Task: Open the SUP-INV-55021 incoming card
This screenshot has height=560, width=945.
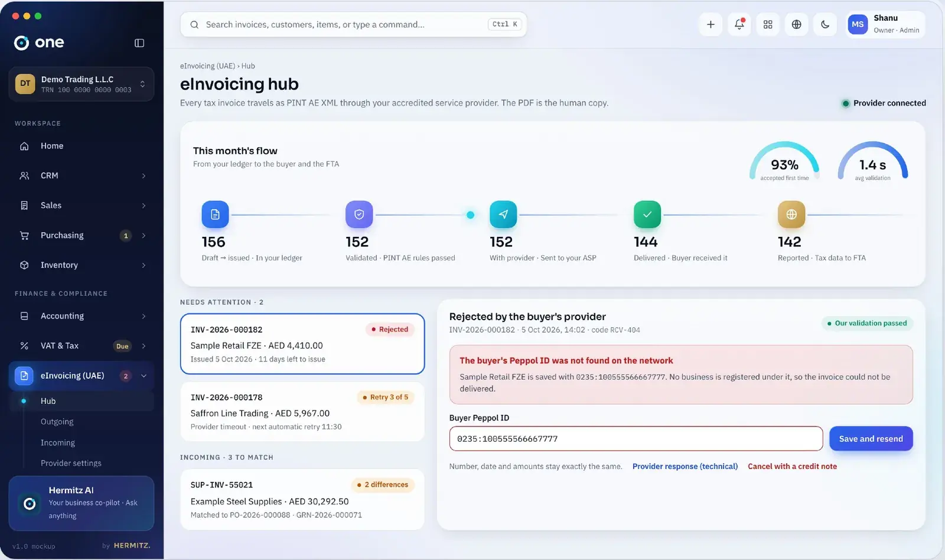Action: pyautogui.click(x=302, y=500)
